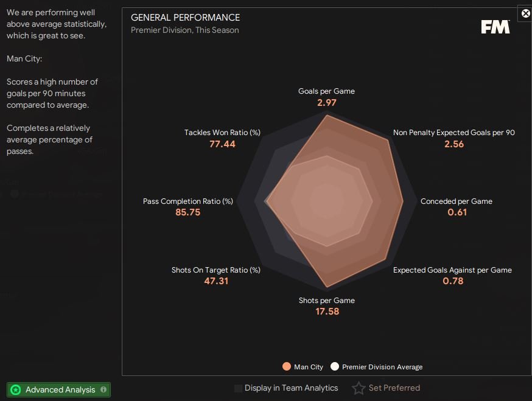Select the Tackles Won Ratio (%) label

coord(222,133)
